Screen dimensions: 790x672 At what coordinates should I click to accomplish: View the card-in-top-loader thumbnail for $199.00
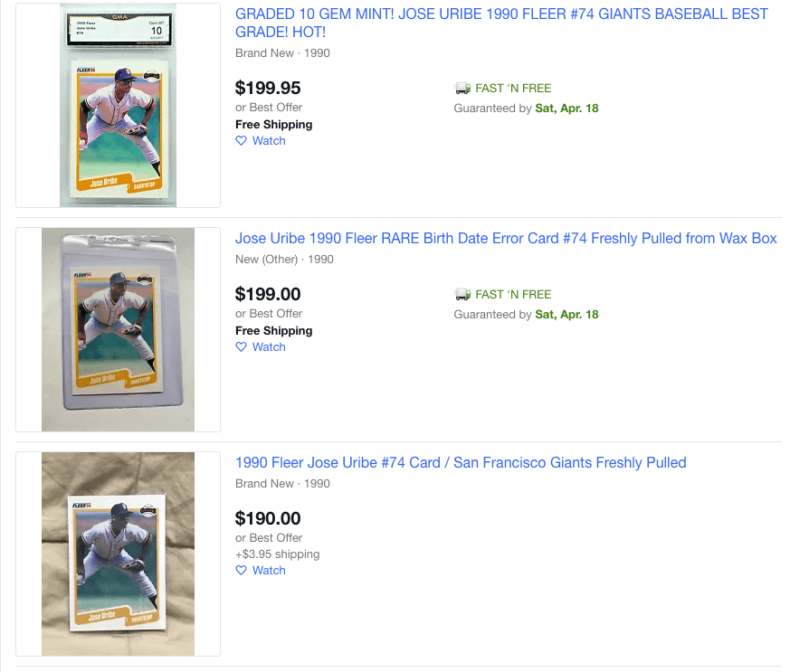coord(118,330)
